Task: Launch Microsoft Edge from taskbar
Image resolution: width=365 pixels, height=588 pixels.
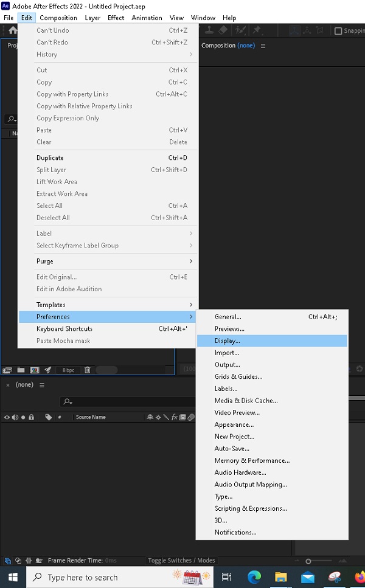Action: point(254,578)
